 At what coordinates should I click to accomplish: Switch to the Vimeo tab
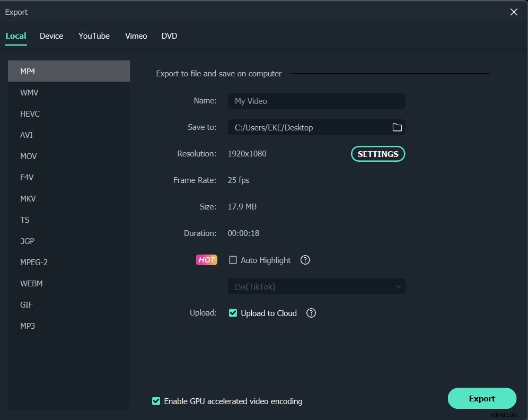tap(136, 36)
